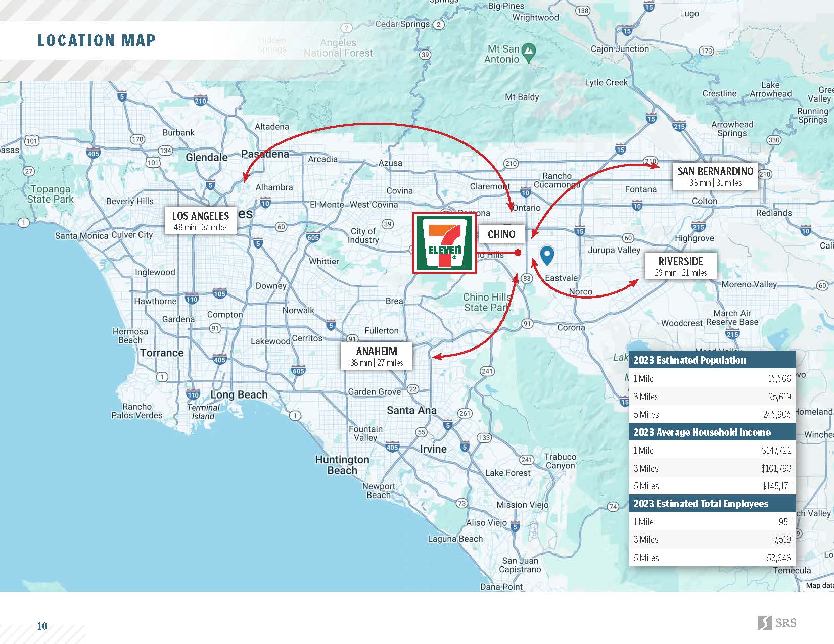The width and height of the screenshot is (834, 644).
Task: Click the Pasadena city label
Action: pyautogui.click(x=265, y=154)
